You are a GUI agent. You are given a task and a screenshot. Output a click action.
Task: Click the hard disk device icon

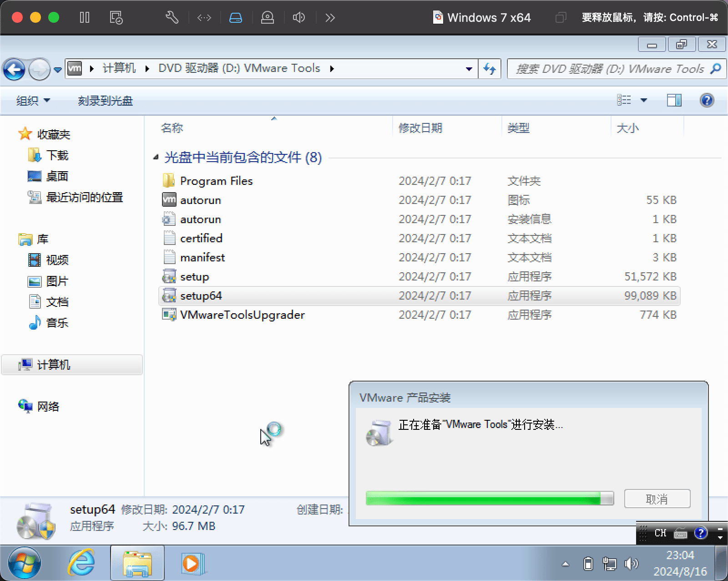[x=236, y=18]
